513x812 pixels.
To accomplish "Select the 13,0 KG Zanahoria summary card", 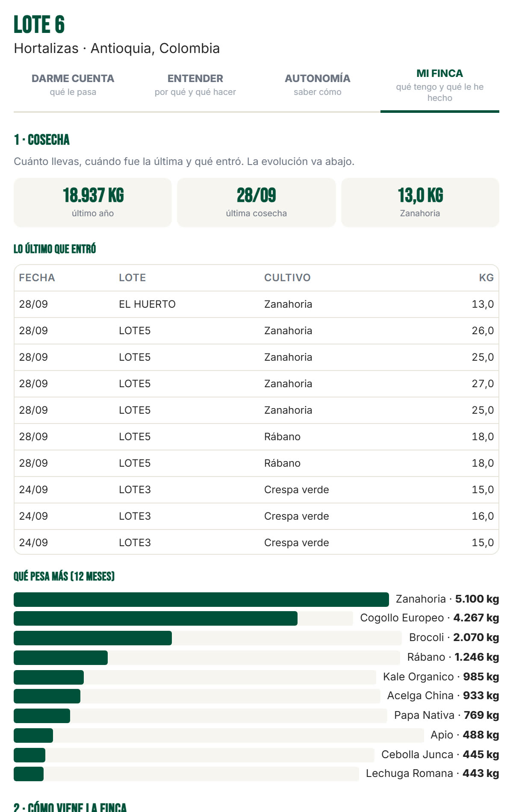I will (420, 202).
